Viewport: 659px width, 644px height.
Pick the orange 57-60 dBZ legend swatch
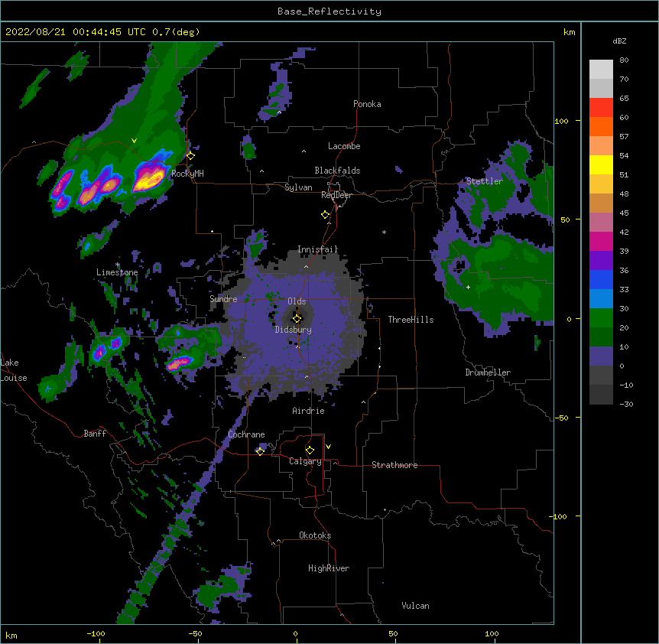(x=601, y=127)
